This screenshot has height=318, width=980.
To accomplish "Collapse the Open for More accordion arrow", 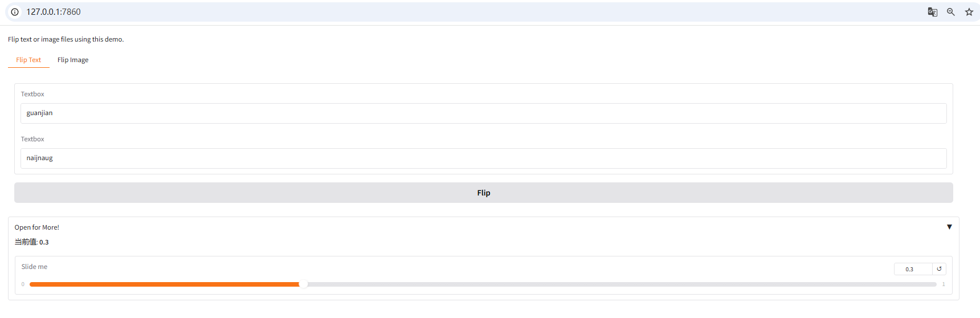I will [949, 227].
